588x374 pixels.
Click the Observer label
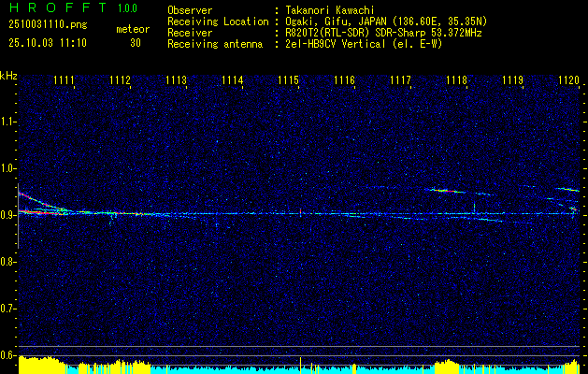coord(190,10)
